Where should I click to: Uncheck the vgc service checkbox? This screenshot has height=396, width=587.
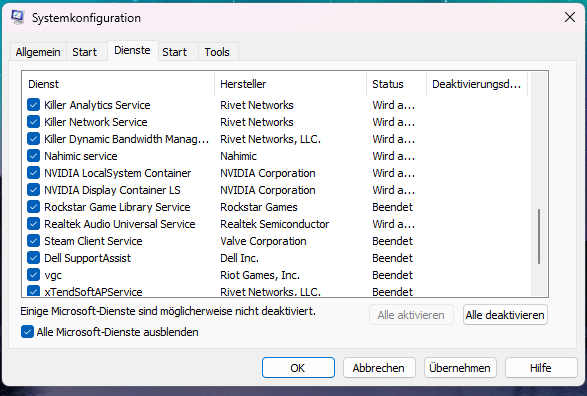pos(33,275)
